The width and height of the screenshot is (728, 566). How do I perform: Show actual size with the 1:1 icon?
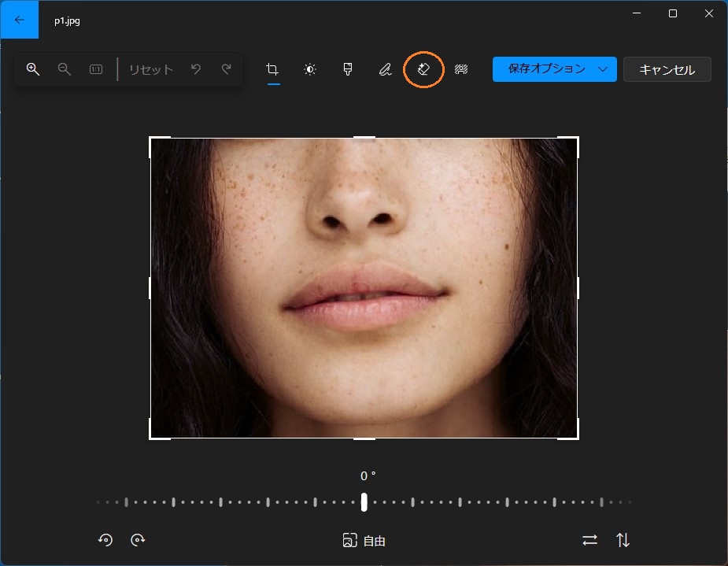pos(96,69)
